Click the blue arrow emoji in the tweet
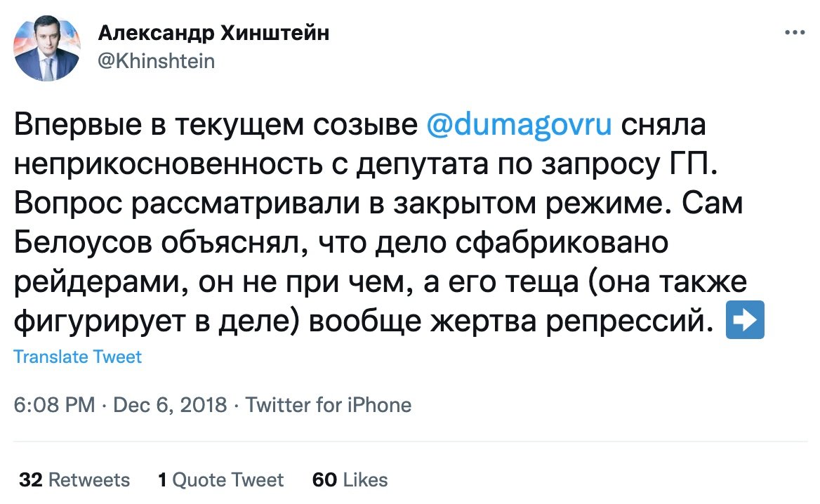The width and height of the screenshot is (820, 504). (x=744, y=320)
